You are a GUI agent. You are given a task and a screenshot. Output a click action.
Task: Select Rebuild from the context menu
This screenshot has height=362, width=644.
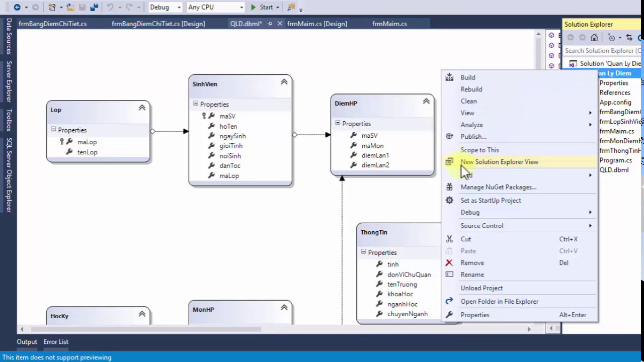pos(471,89)
